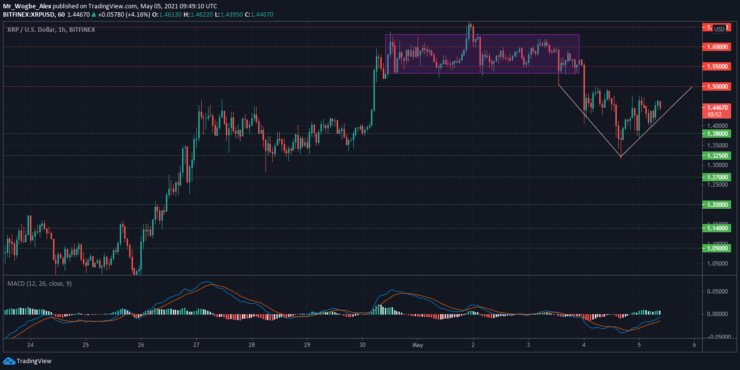Open the MACD (12, 26, close, 9) indicator label
740x370 pixels.
(x=41, y=283)
